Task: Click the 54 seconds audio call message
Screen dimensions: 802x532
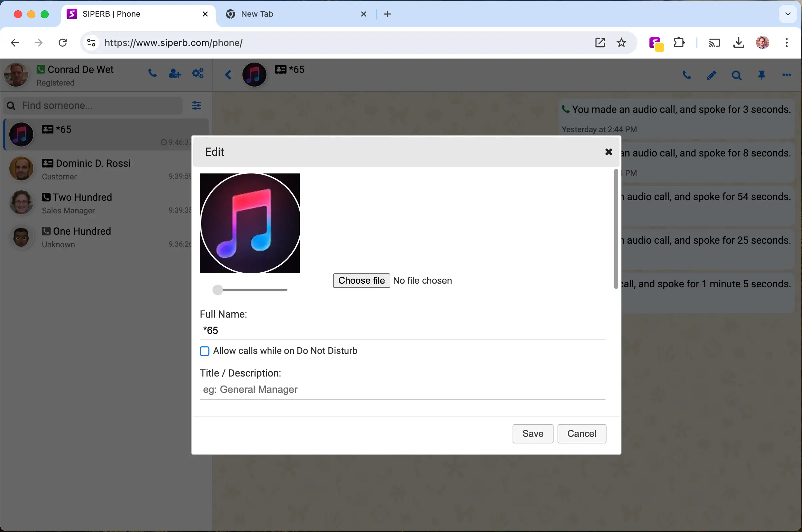Action: (708, 206)
